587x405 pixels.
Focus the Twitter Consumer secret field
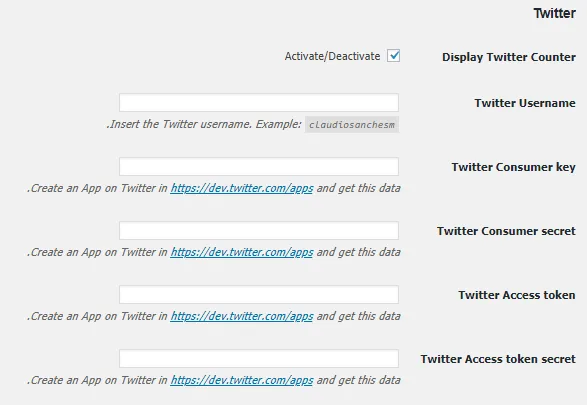coord(259,231)
